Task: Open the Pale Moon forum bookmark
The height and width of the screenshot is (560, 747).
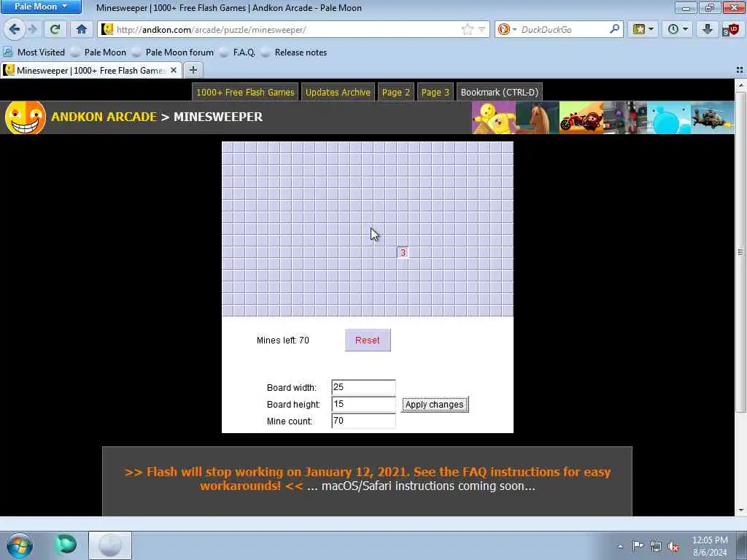Action: 173,52
